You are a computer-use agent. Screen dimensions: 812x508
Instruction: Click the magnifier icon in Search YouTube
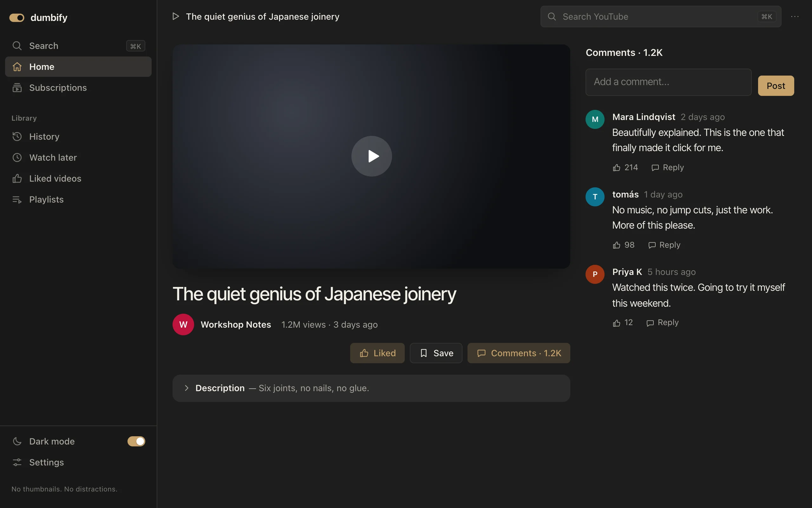(552, 17)
